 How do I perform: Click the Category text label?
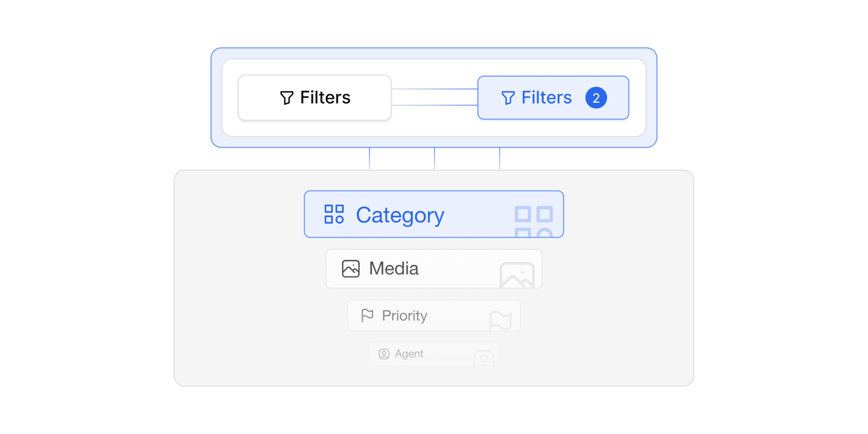[400, 216]
